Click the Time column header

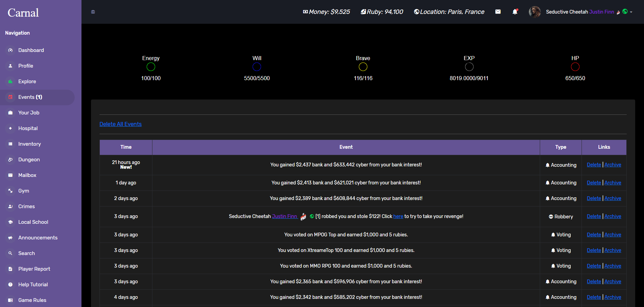coord(126,147)
